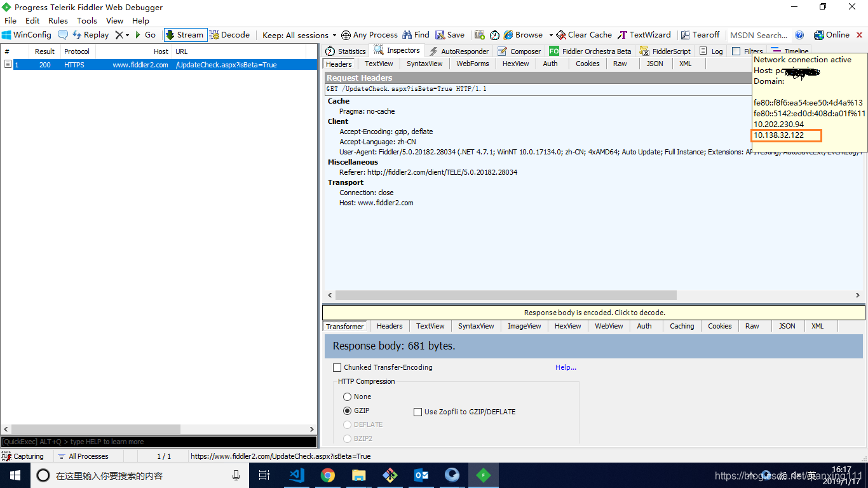The height and width of the screenshot is (488, 868).
Task: Open response ImageView tab
Action: pos(524,326)
